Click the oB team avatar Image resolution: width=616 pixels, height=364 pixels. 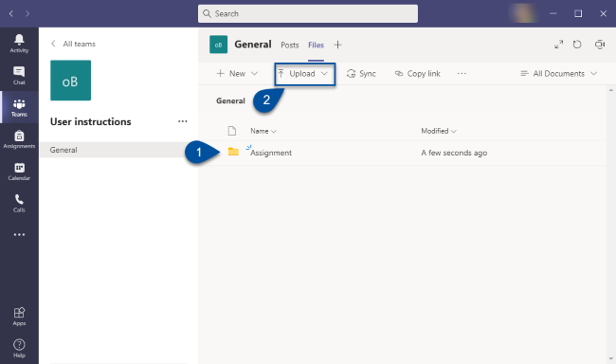pos(70,81)
